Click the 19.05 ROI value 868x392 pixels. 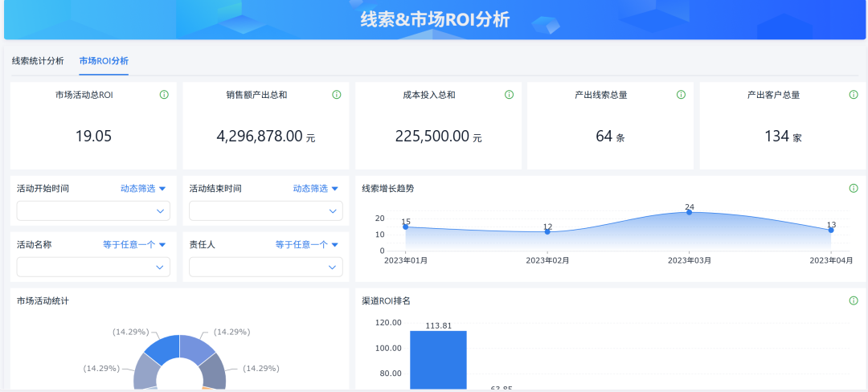pos(93,136)
